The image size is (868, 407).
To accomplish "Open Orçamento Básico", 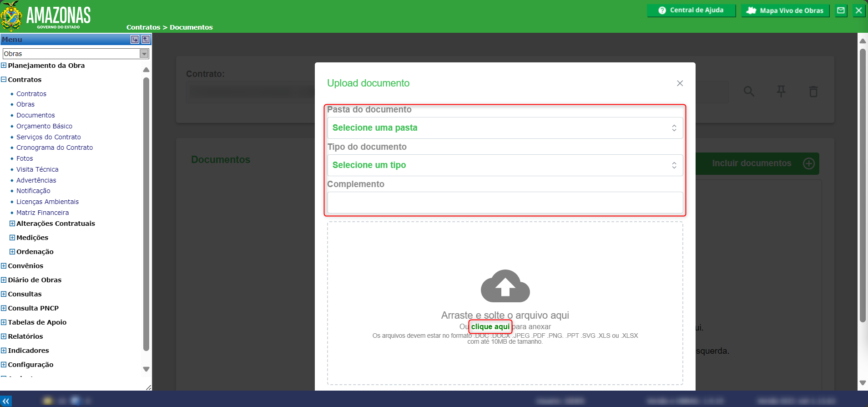I will (x=44, y=126).
